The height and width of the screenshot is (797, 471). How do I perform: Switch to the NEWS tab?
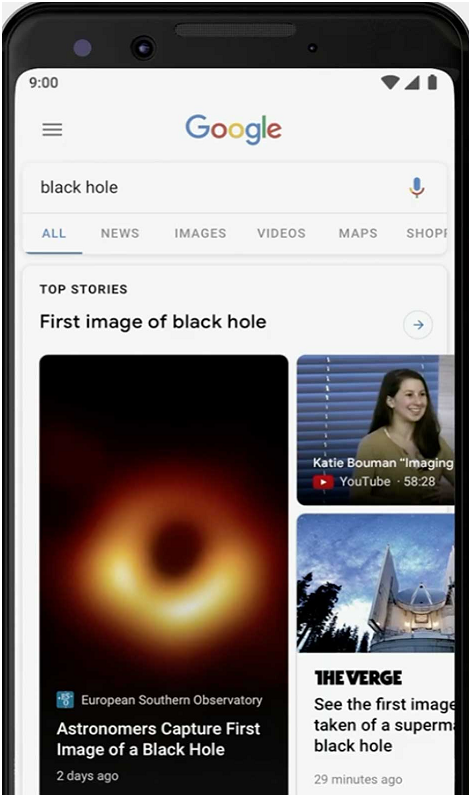click(120, 233)
